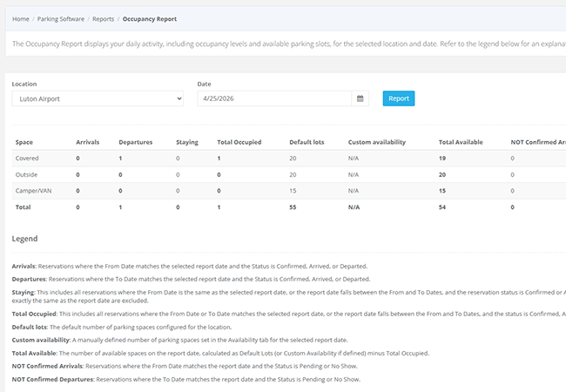Click the NOT Confirmed Departures legend definition

185,379
